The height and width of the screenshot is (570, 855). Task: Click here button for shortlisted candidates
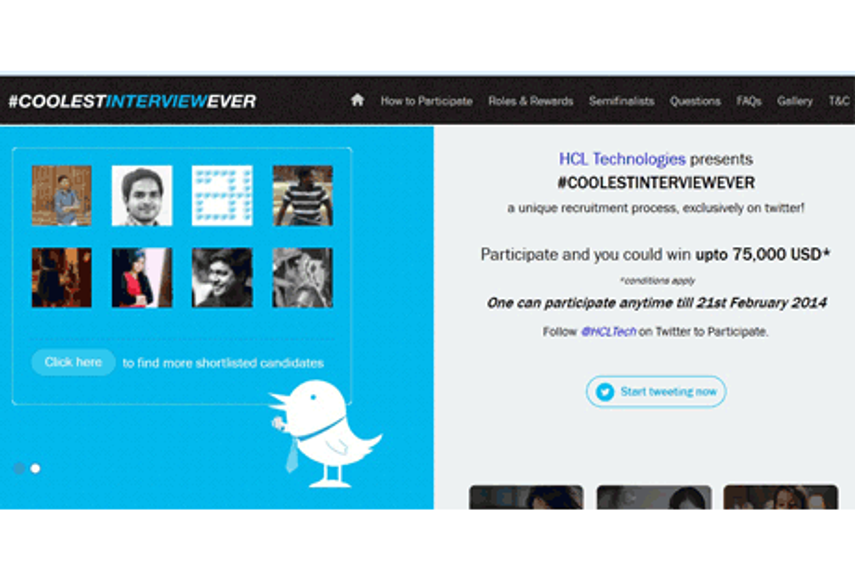pyautogui.click(x=73, y=362)
